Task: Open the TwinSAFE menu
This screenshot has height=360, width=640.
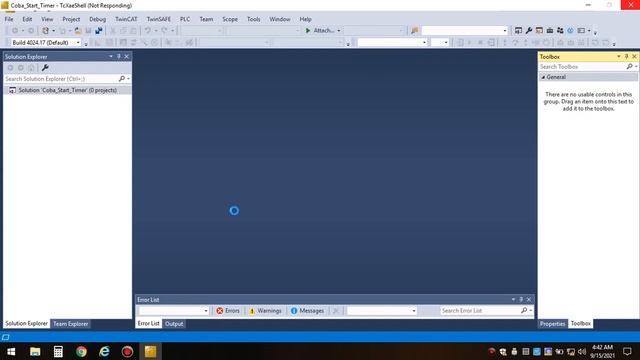Action: click(159, 19)
